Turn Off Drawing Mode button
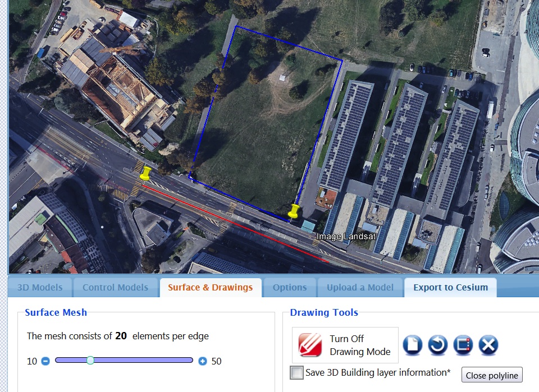Screen dimensions: 539x392 coord(345,345)
